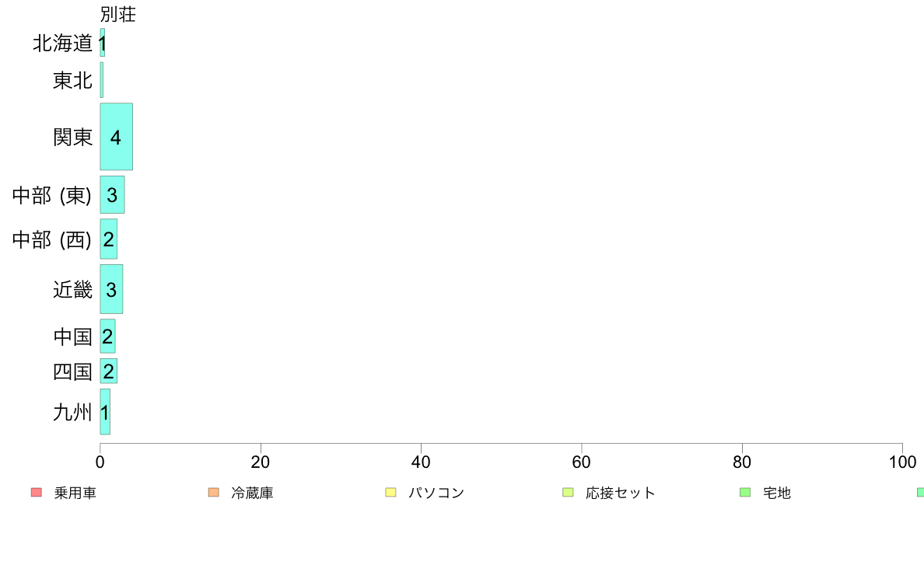The height and width of the screenshot is (572, 924).
Task: Click the パソコン legend label text
Action: click(436, 493)
